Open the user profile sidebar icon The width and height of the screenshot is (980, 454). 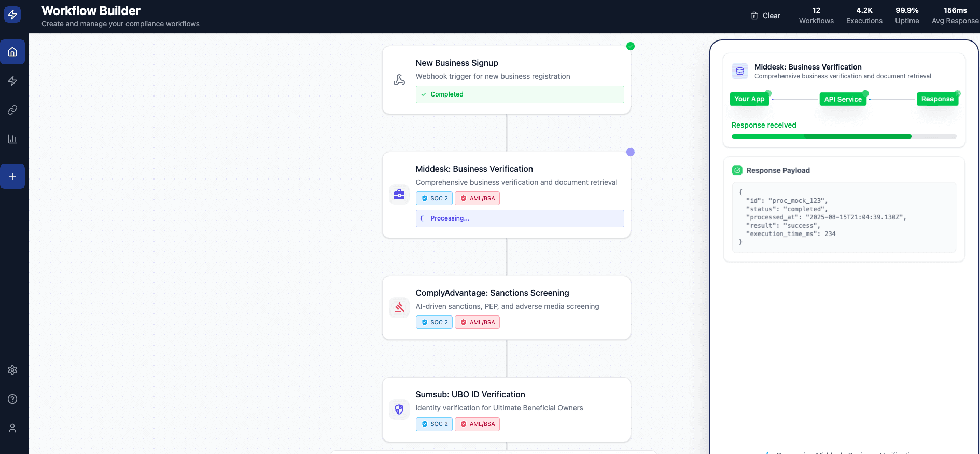click(x=12, y=428)
